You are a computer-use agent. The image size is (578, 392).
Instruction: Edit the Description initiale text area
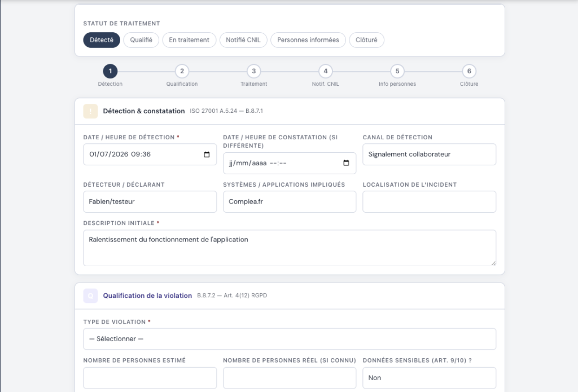[290, 248]
